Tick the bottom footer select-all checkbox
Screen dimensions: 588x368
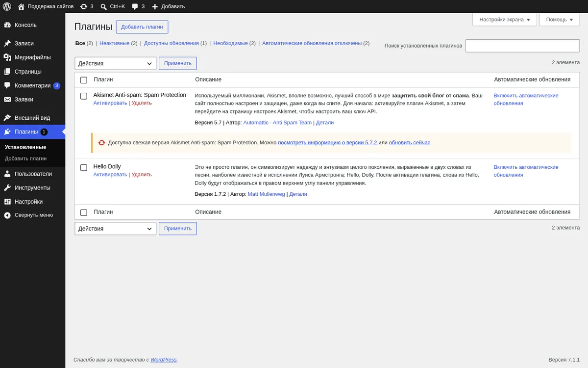(84, 212)
